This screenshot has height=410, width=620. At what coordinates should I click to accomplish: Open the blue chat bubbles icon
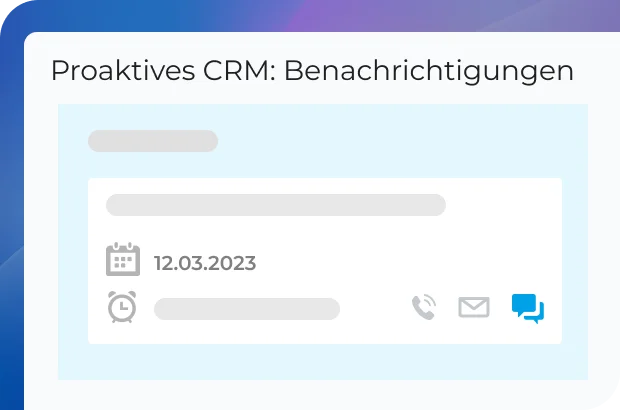[527, 307]
